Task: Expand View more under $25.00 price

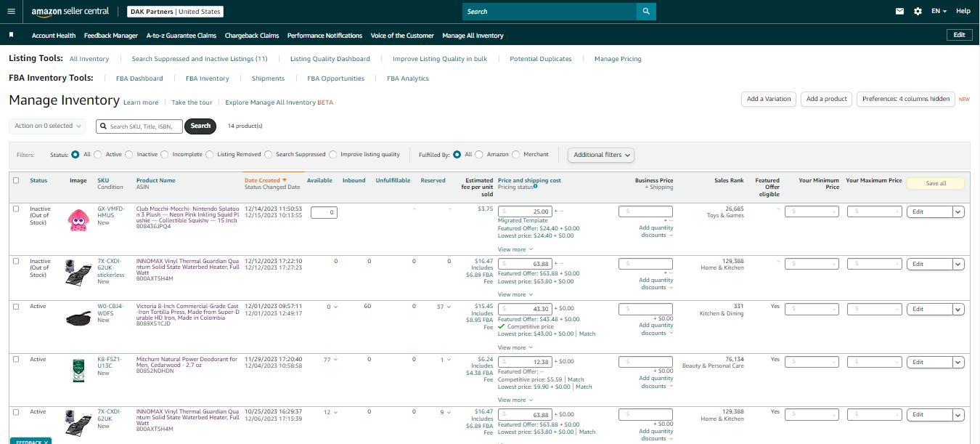Action: pos(515,249)
